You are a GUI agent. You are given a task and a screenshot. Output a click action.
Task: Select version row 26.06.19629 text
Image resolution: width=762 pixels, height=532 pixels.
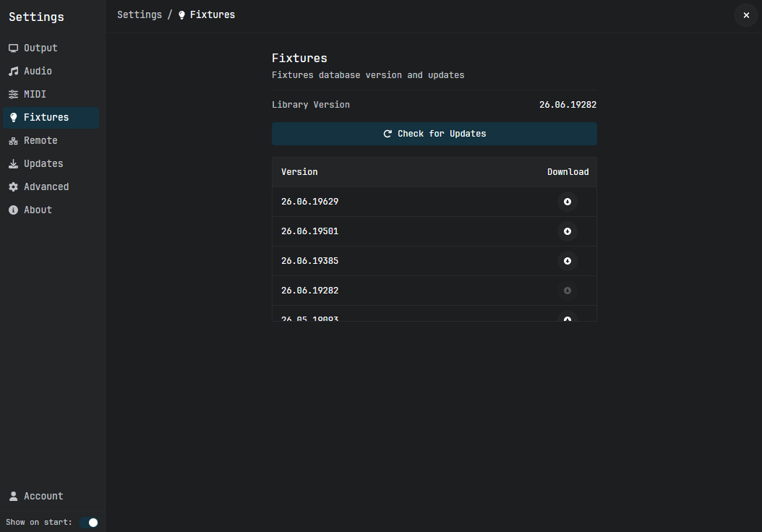[309, 202]
